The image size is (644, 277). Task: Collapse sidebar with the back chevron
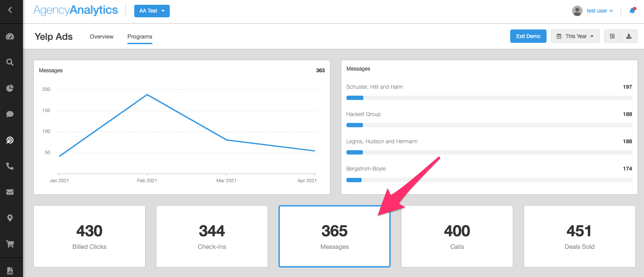click(x=10, y=10)
